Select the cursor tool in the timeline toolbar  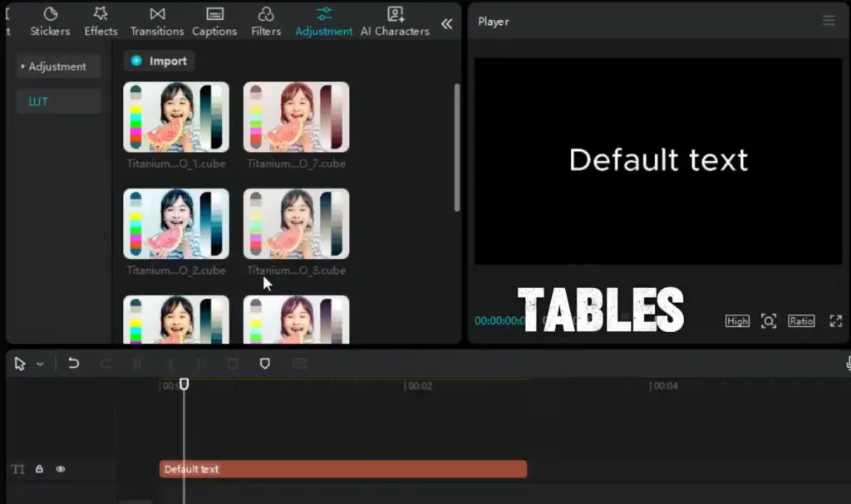[x=20, y=363]
